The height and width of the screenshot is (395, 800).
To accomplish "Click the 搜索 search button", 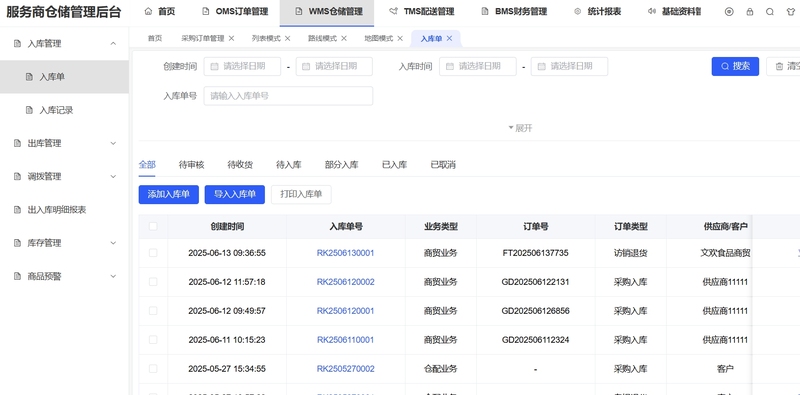I will coord(735,66).
